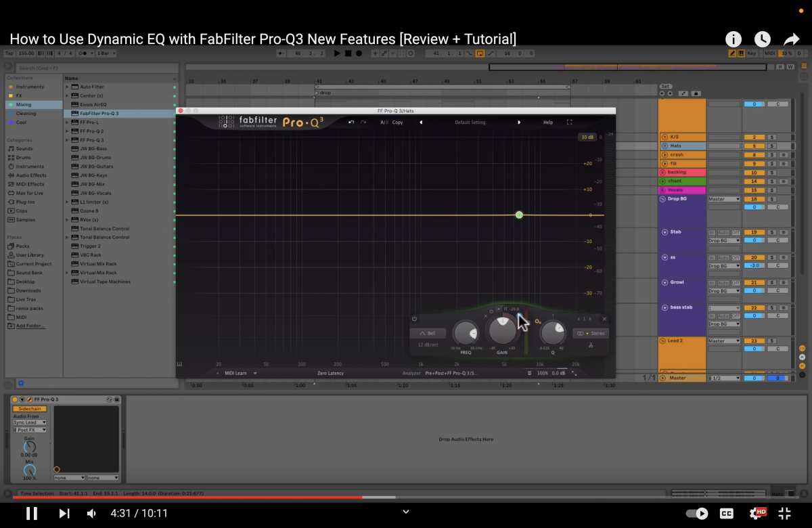This screenshot has height=528, width=812.
Task: Open the 30 dB display range dropdown
Action: pyautogui.click(x=587, y=137)
